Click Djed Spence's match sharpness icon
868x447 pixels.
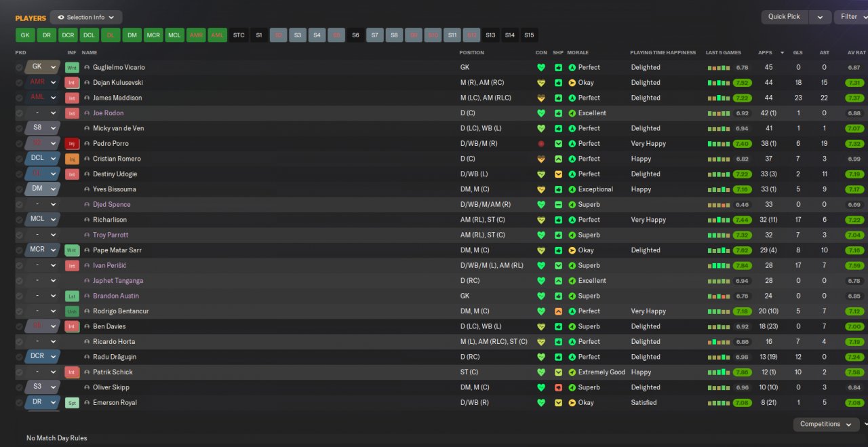pos(558,205)
